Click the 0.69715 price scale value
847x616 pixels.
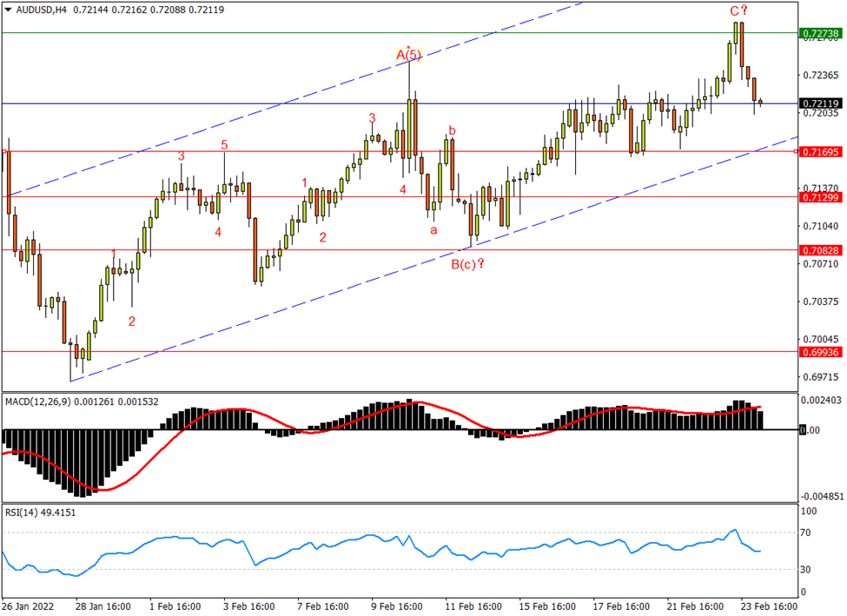click(821, 377)
